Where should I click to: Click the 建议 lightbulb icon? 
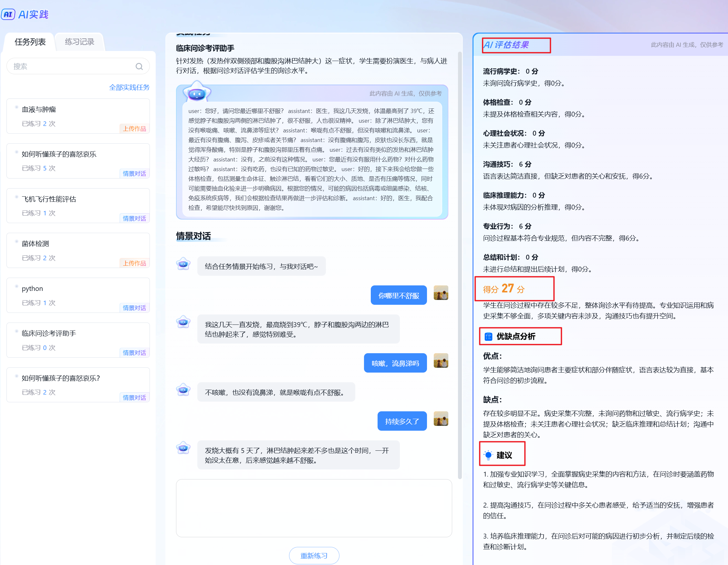[488, 455]
